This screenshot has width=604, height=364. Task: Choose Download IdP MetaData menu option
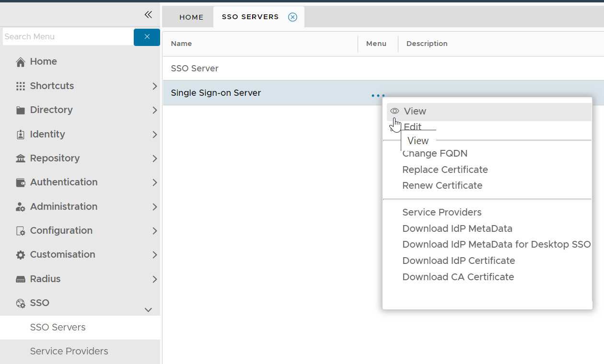[x=457, y=228]
